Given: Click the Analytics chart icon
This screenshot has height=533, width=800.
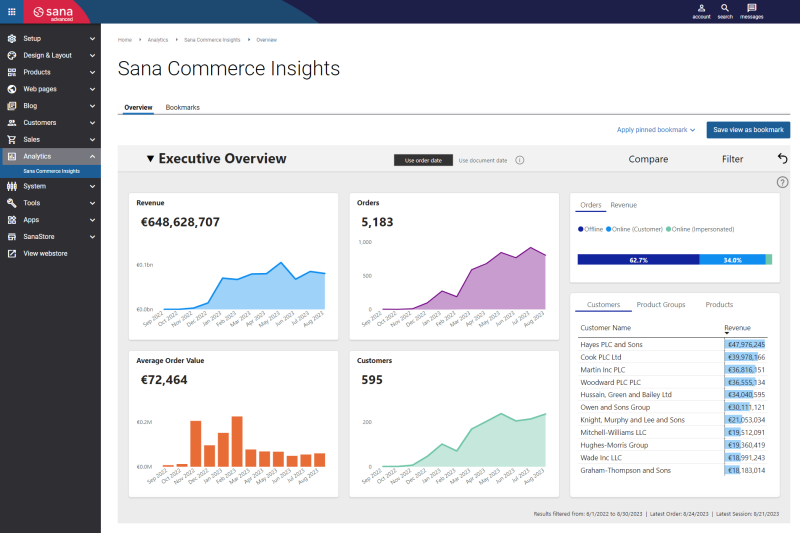Looking at the screenshot, I should point(12,156).
